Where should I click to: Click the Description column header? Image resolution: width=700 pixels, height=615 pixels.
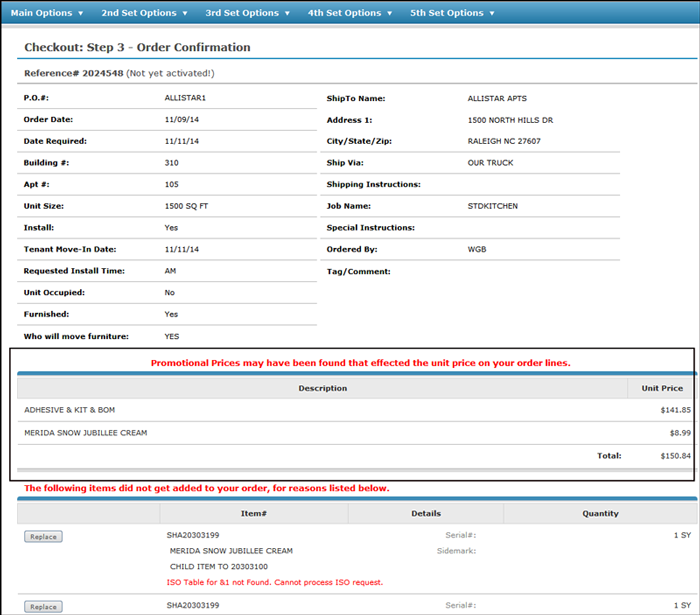click(x=322, y=388)
